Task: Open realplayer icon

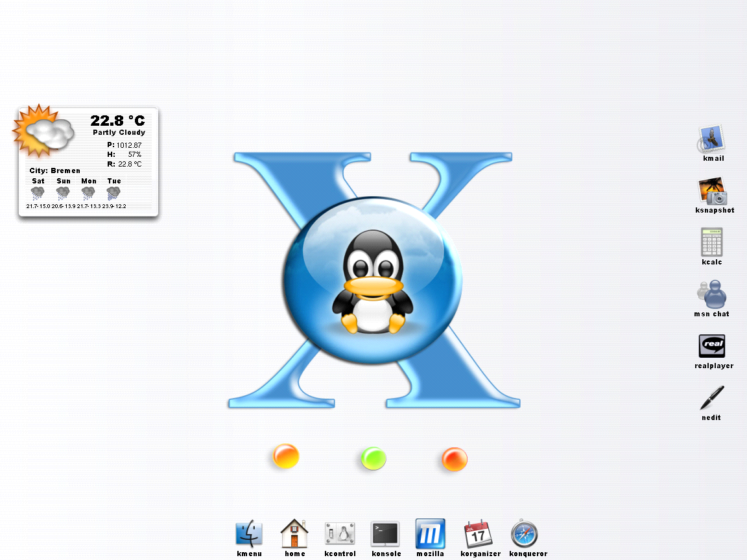Action: coord(712,345)
